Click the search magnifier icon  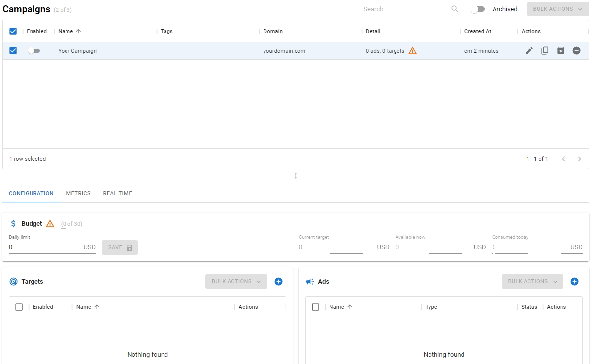[x=455, y=9]
